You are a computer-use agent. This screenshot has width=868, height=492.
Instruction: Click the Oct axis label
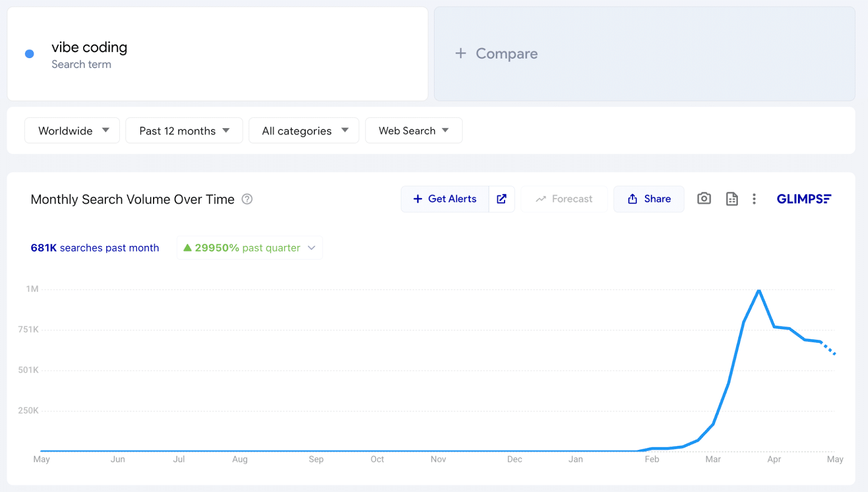pyautogui.click(x=377, y=459)
